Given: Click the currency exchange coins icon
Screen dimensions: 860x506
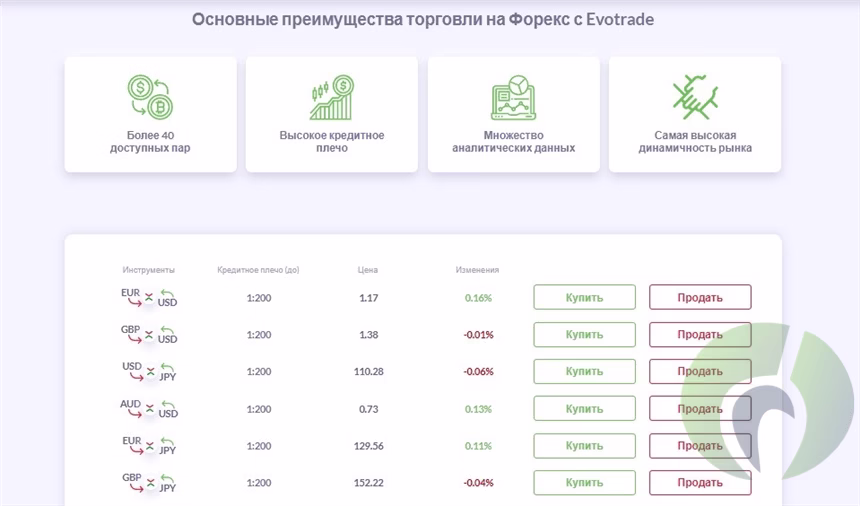Looking at the screenshot, I should tap(150, 97).
